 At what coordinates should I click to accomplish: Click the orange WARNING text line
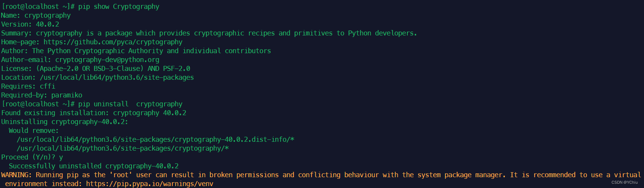(321, 175)
